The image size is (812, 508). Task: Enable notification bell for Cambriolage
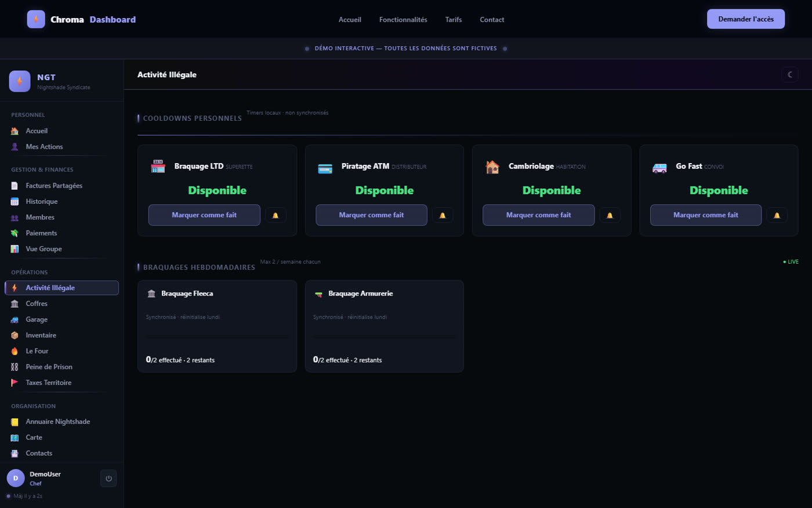[610, 215]
